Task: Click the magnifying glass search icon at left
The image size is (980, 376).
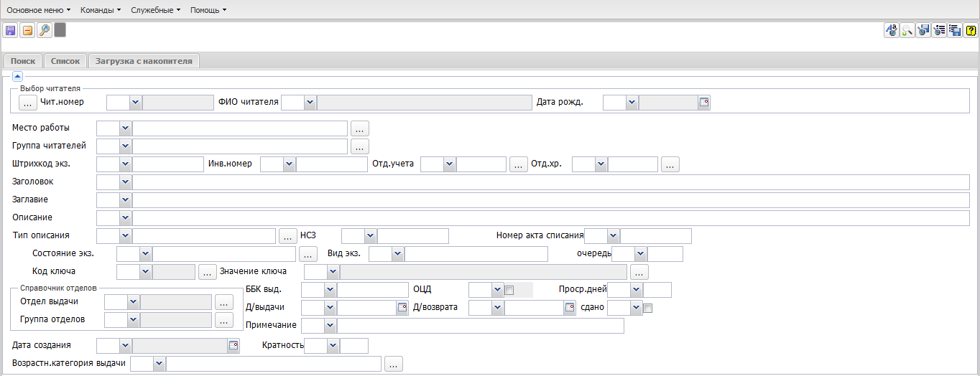Action: coord(44,30)
